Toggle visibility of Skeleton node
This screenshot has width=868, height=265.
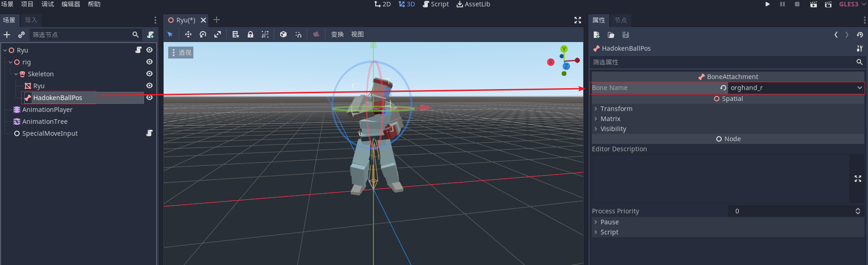click(x=149, y=74)
